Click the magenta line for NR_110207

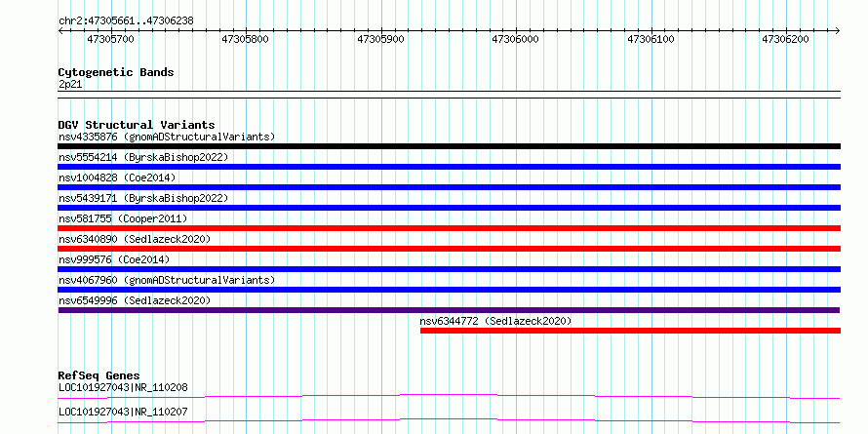pyautogui.click(x=449, y=420)
